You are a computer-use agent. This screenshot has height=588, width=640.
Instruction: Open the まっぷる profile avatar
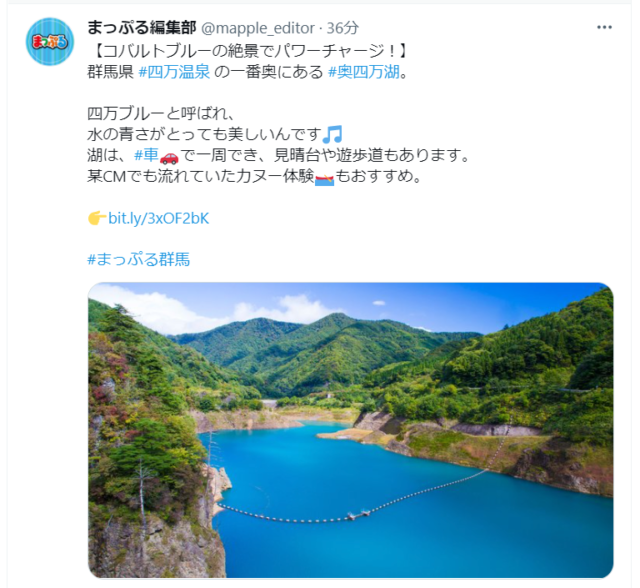pos(50,42)
